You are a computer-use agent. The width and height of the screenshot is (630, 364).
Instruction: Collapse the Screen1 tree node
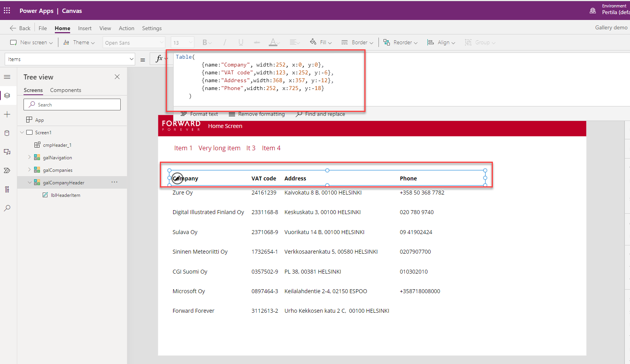point(22,132)
